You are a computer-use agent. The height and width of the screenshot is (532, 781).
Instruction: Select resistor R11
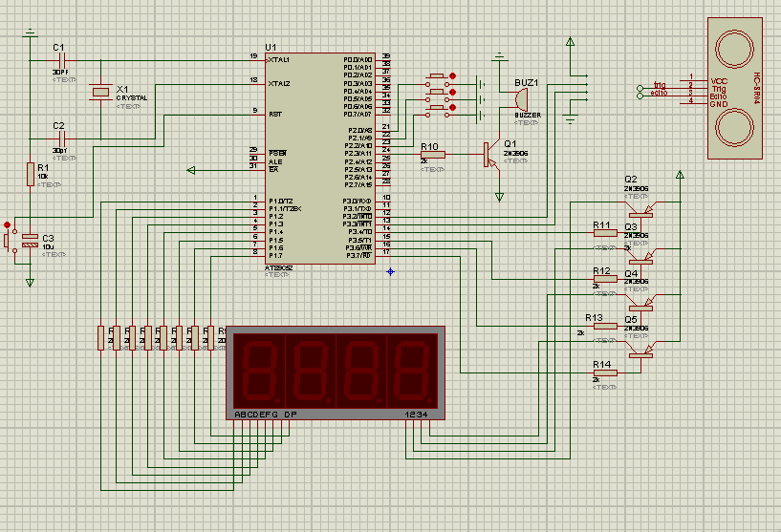[606, 233]
